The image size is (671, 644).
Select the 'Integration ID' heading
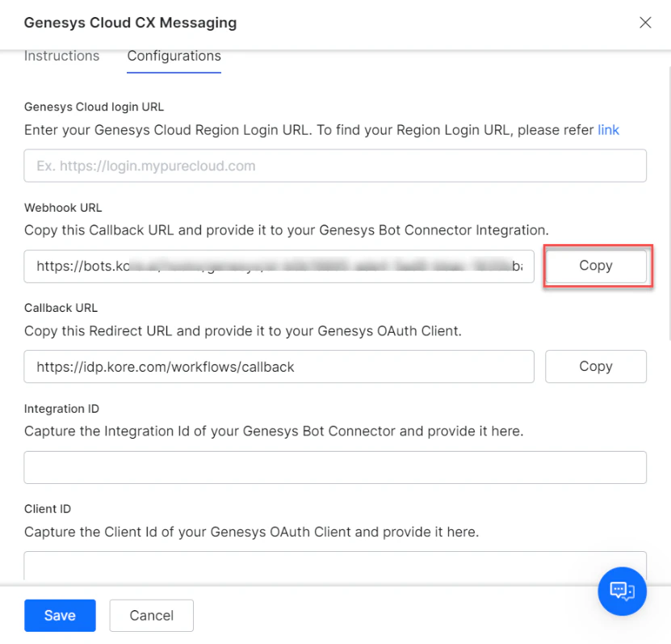61,409
